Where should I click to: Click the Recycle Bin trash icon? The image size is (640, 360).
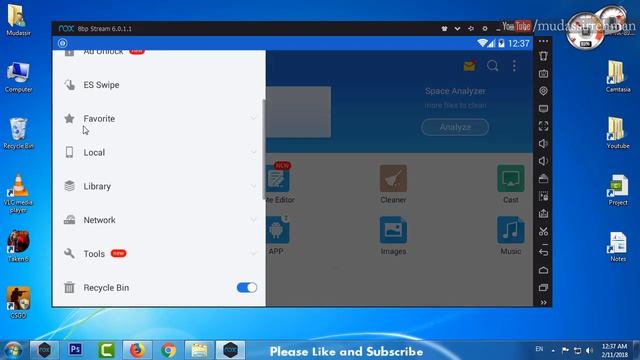pyautogui.click(x=69, y=287)
